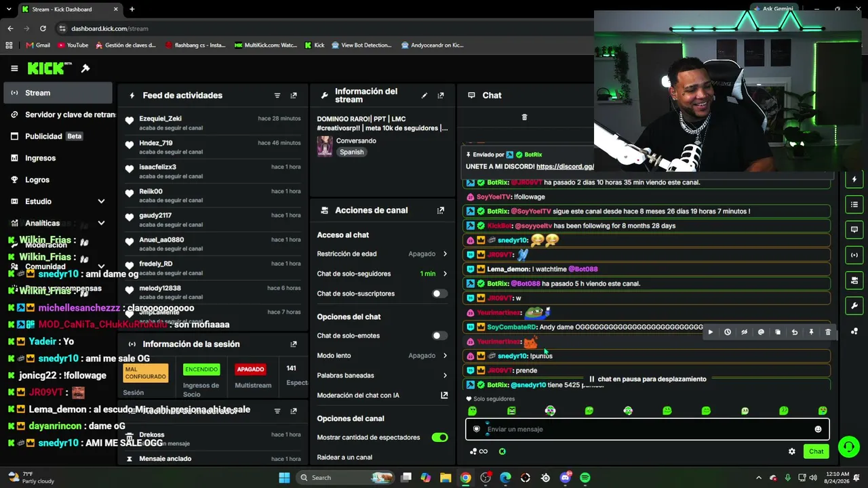868x488 pixels.
Task: Click the stream category thumbnail image
Action: pos(325,146)
